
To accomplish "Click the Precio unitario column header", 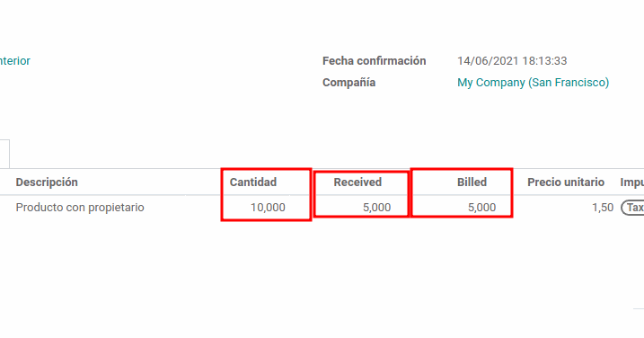I will pyautogui.click(x=566, y=182).
